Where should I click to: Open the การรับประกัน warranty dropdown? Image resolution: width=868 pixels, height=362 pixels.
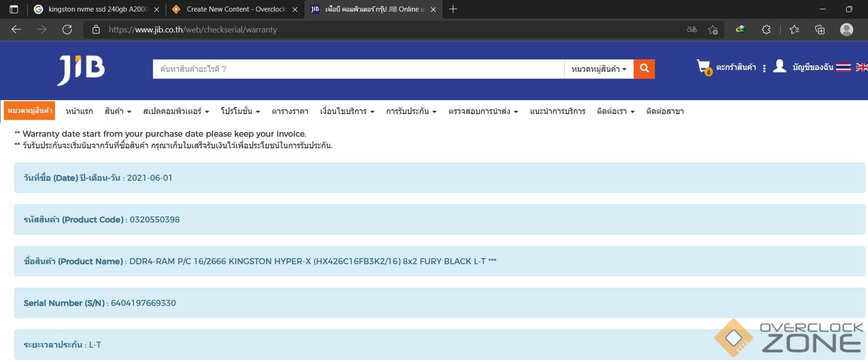tap(411, 111)
